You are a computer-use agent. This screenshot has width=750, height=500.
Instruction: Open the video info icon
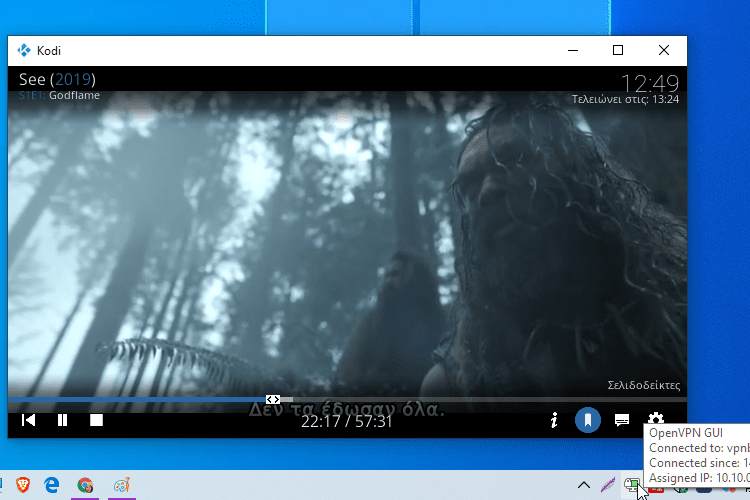coord(554,420)
